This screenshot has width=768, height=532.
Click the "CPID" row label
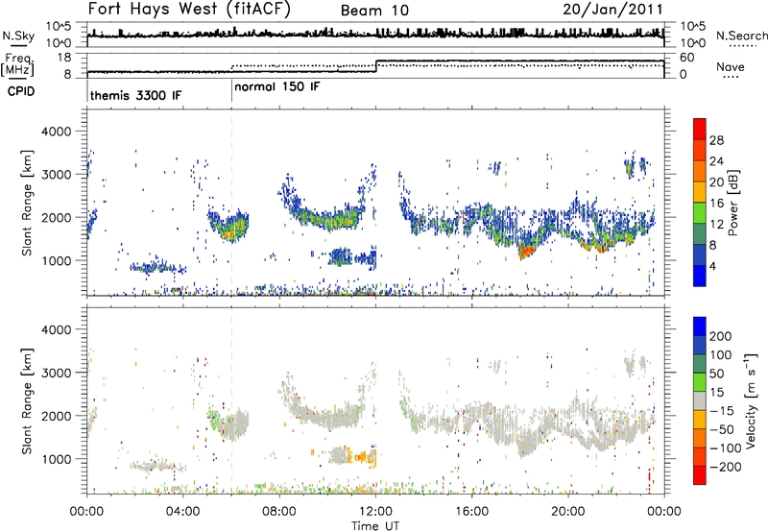click(x=20, y=91)
